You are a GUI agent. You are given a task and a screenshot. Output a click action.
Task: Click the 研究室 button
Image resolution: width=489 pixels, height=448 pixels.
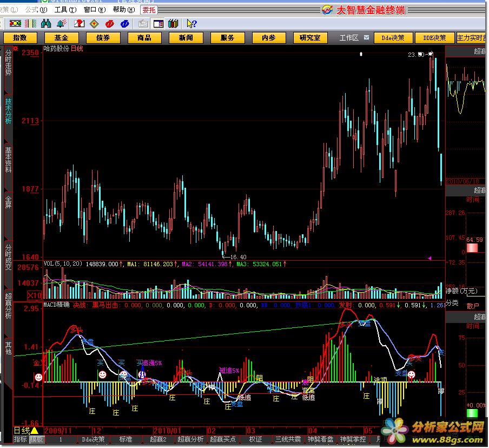tap(310, 38)
